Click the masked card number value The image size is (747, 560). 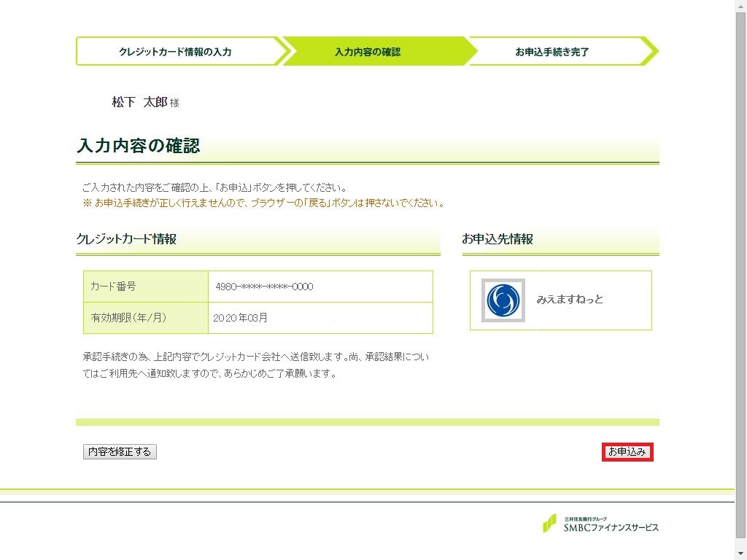click(264, 287)
